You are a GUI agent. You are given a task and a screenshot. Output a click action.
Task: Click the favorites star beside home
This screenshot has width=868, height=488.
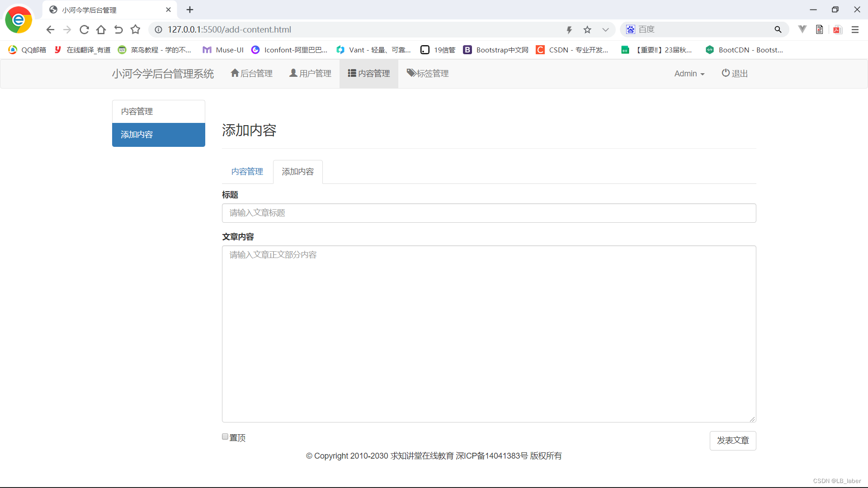pyautogui.click(x=135, y=29)
